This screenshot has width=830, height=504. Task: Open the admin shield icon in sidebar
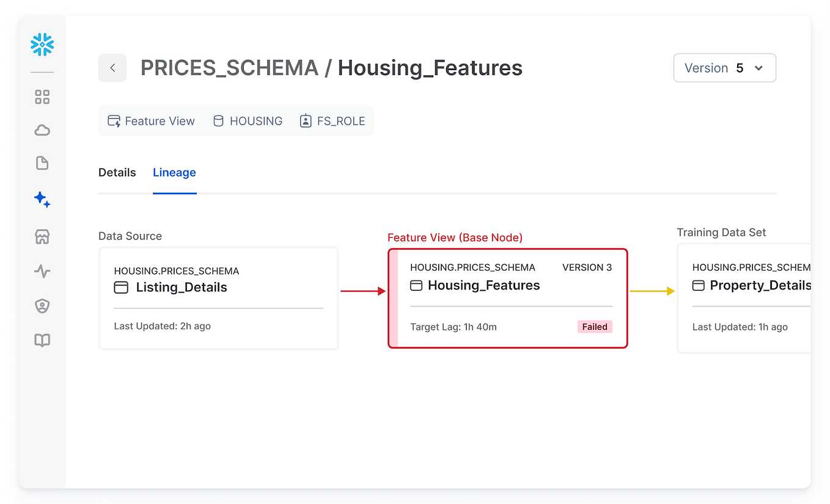click(x=42, y=306)
